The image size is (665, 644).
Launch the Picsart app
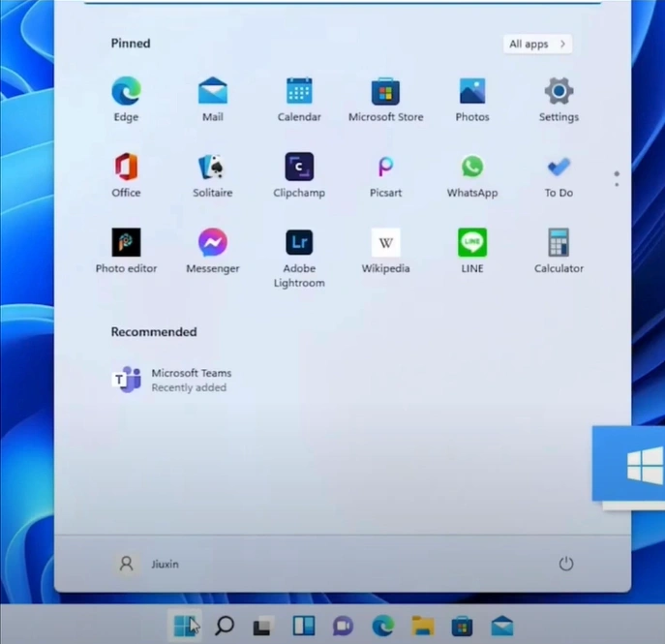385,174
